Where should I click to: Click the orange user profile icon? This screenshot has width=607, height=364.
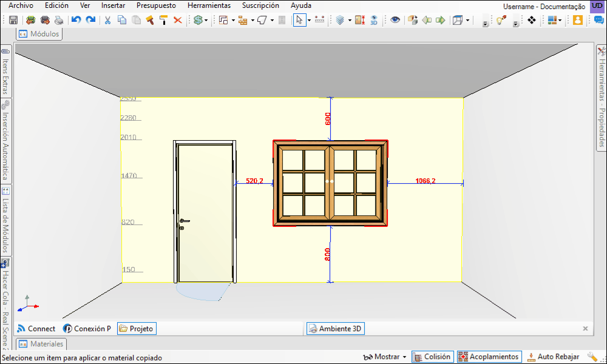578,20
